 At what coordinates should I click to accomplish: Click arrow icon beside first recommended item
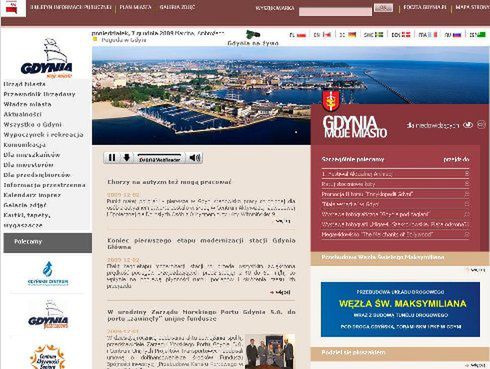point(467,173)
